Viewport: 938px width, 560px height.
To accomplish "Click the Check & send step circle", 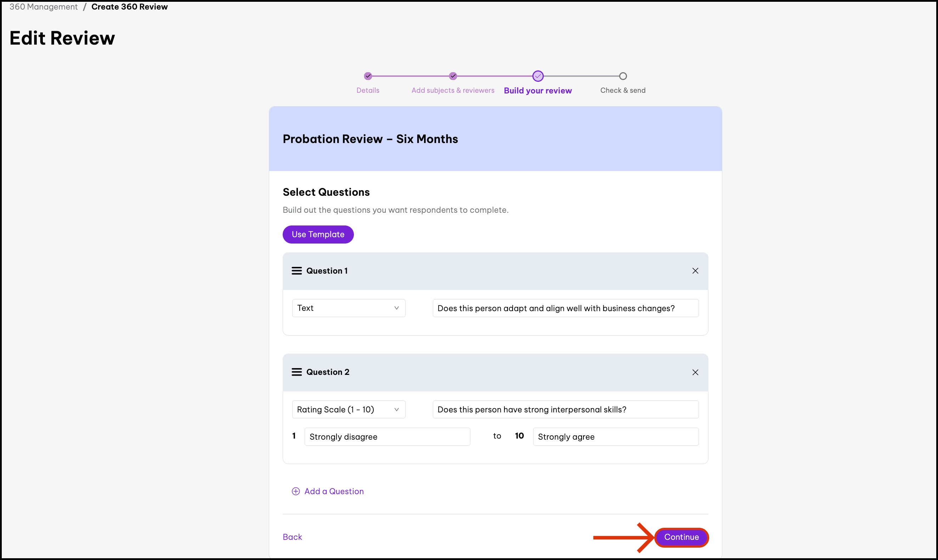I will [x=623, y=76].
